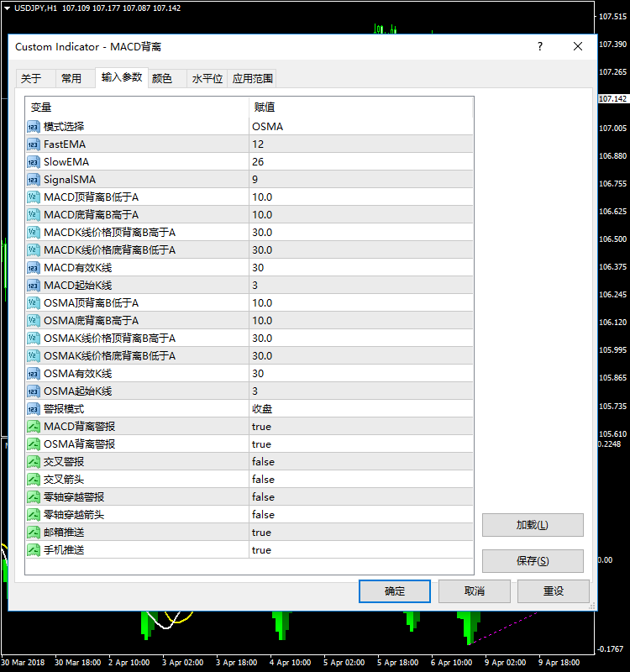Viewport: 630px width, 672px height.
Task: Select the MACD有效K线 value 30
Action: [361, 268]
